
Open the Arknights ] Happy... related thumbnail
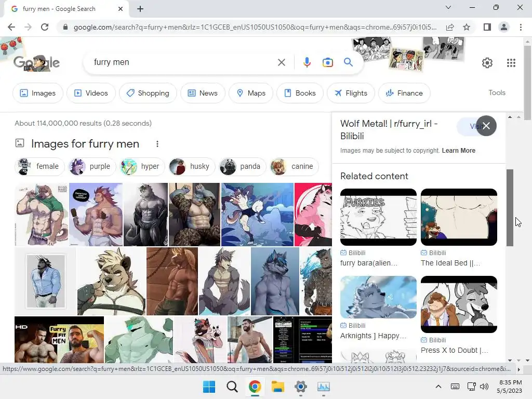tap(378, 297)
